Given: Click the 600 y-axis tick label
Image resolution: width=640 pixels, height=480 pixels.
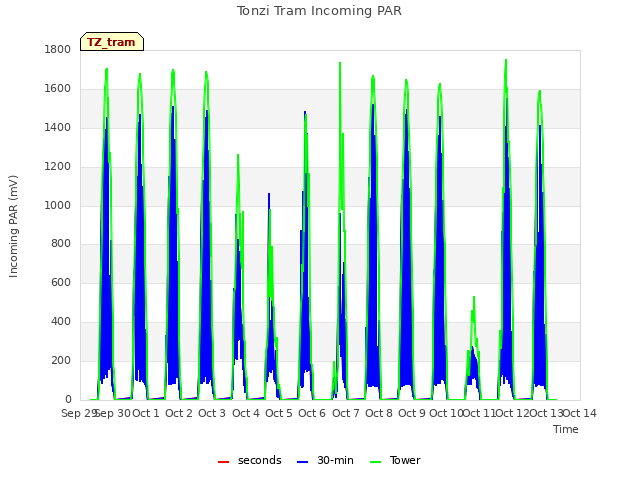Looking at the screenshot, I should 61,282.
